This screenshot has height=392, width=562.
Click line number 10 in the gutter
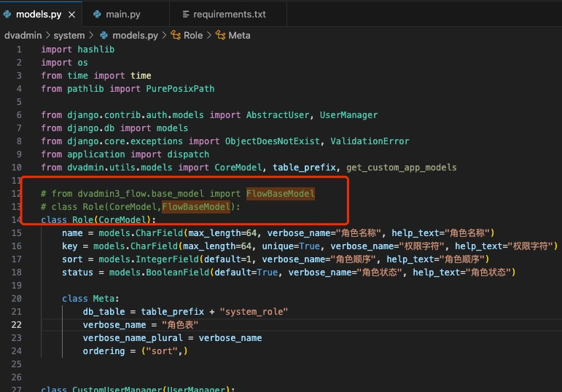pyautogui.click(x=17, y=168)
